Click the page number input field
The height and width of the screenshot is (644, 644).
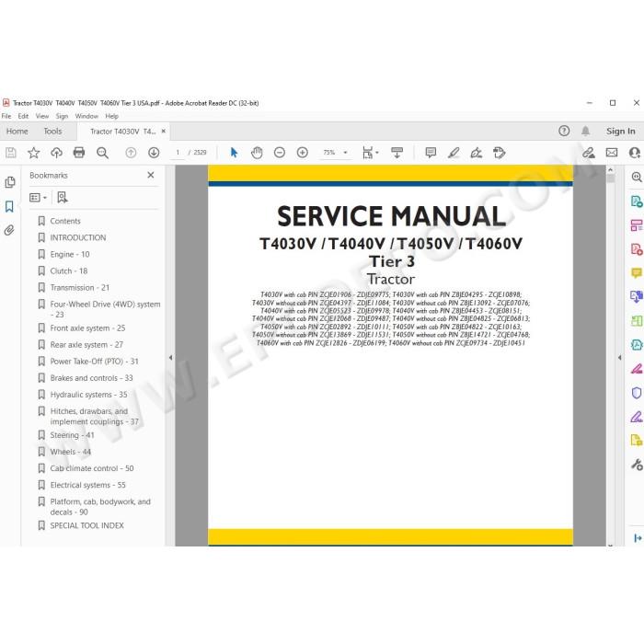tap(178, 153)
